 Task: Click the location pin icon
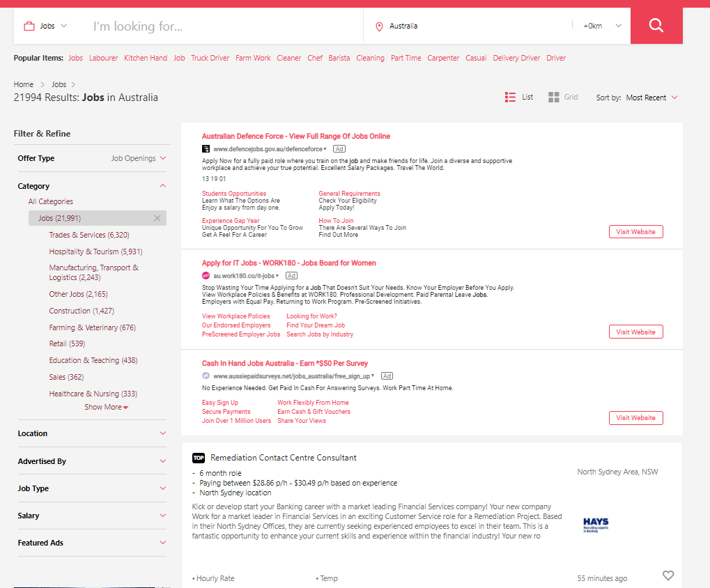(x=380, y=26)
